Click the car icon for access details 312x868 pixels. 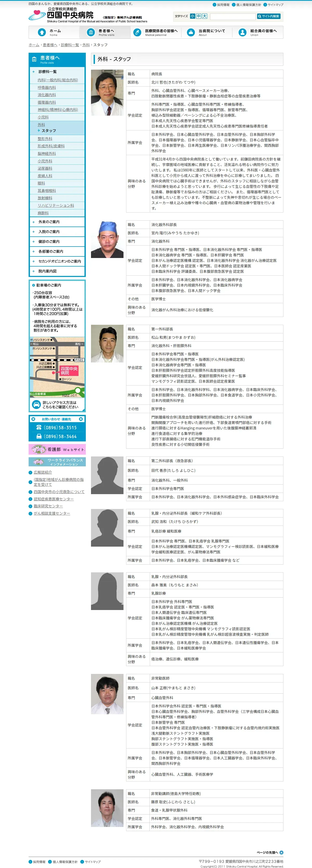(36, 405)
